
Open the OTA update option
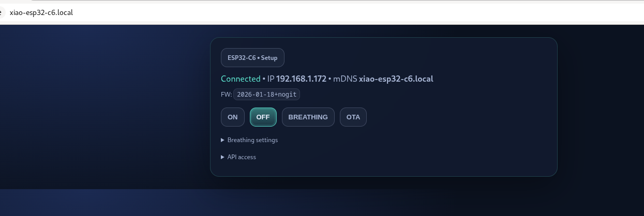(x=353, y=117)
